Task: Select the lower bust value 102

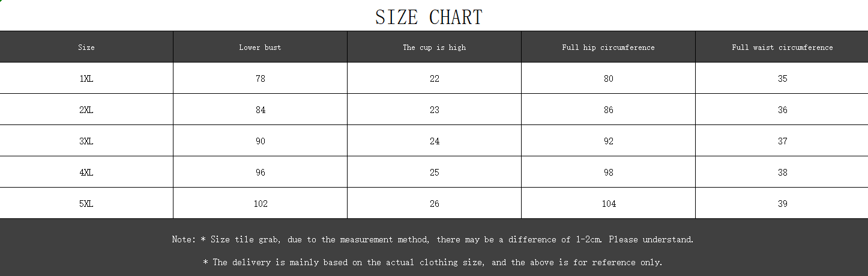Action: pos(260,204)
